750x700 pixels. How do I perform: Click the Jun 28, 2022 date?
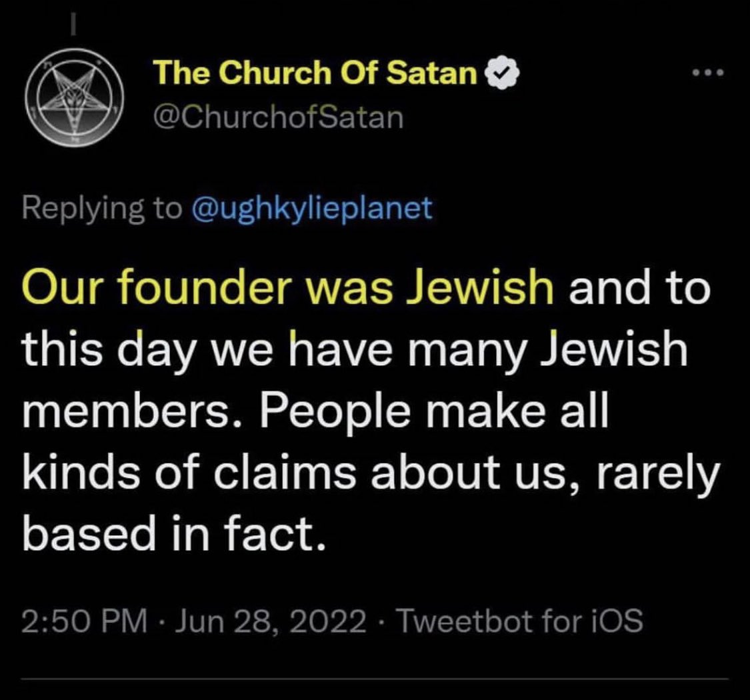263,622
